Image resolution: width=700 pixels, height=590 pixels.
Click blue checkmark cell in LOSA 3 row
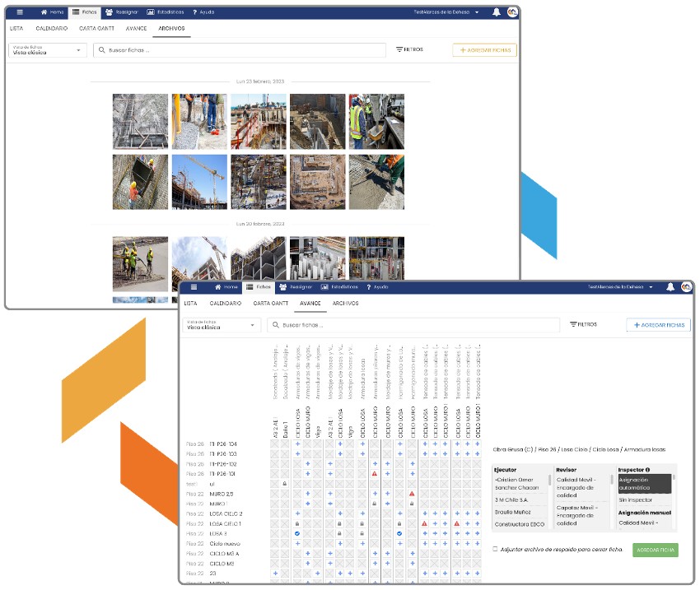(296, 533)
